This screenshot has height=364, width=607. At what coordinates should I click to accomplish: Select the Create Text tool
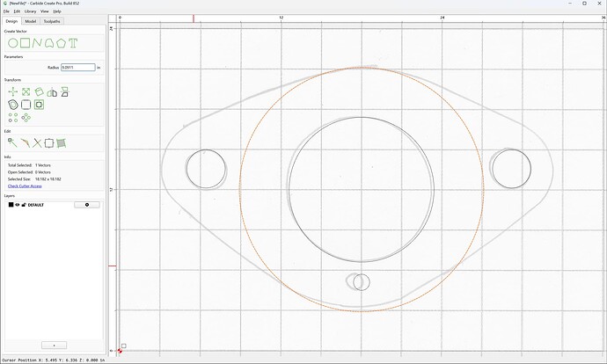[73, 43]
